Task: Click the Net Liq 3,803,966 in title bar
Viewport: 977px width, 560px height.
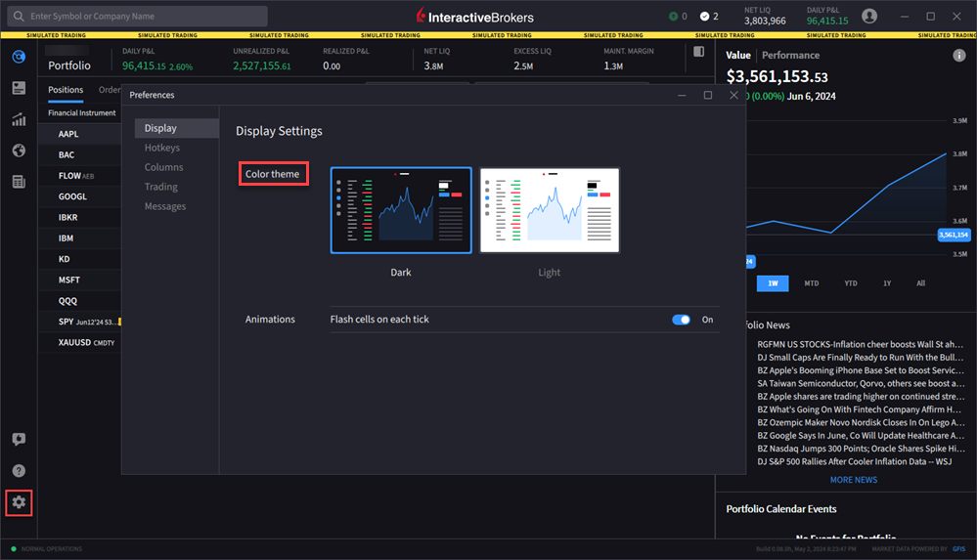Action: pyautogui.click(x=765, y=21)
